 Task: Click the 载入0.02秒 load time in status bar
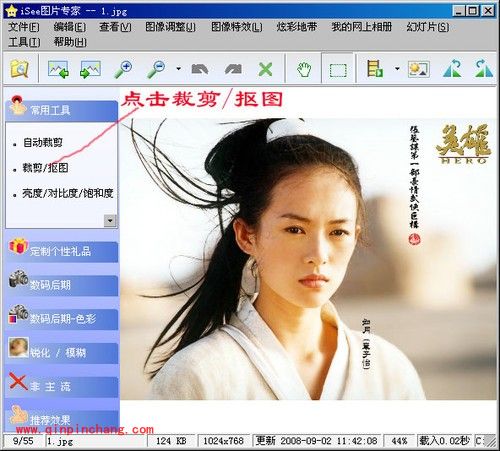pos(445,441)
